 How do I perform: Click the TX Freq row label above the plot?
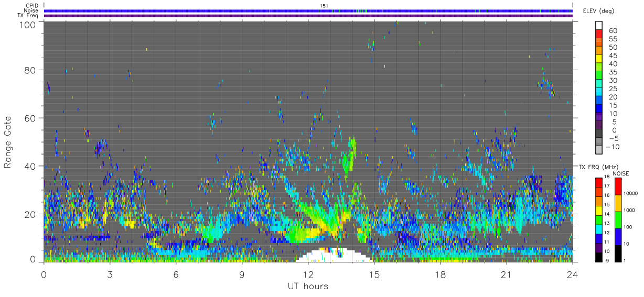(x=28, y=15)
